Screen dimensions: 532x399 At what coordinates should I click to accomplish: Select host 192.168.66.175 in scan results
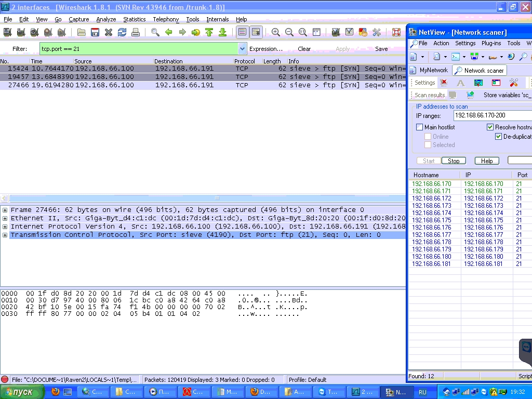pyautogui.click(x=470, y=220)
